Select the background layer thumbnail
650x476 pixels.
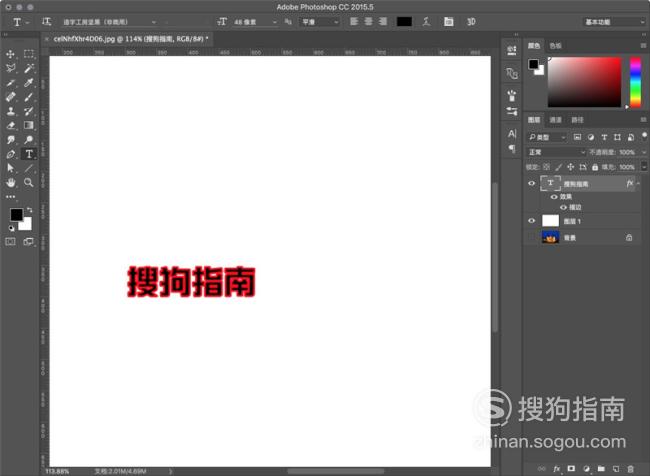tap(551, 238)
